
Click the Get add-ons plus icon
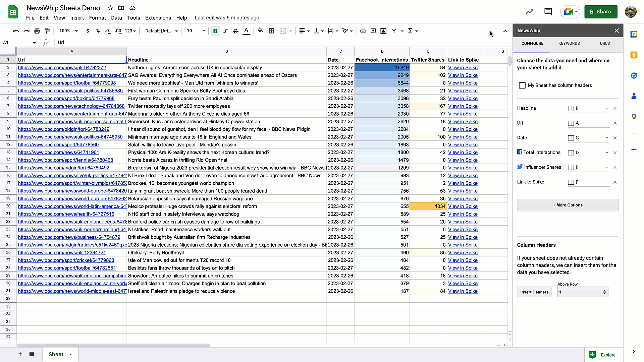[634, 150]
